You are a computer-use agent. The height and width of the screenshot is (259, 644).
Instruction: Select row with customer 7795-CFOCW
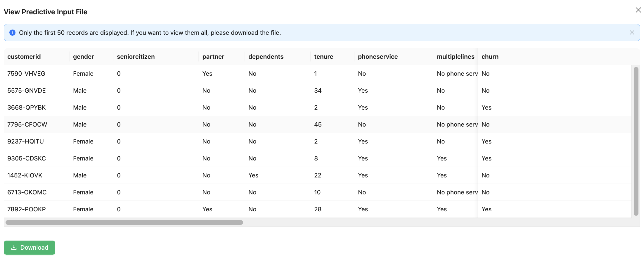point(27,125)
